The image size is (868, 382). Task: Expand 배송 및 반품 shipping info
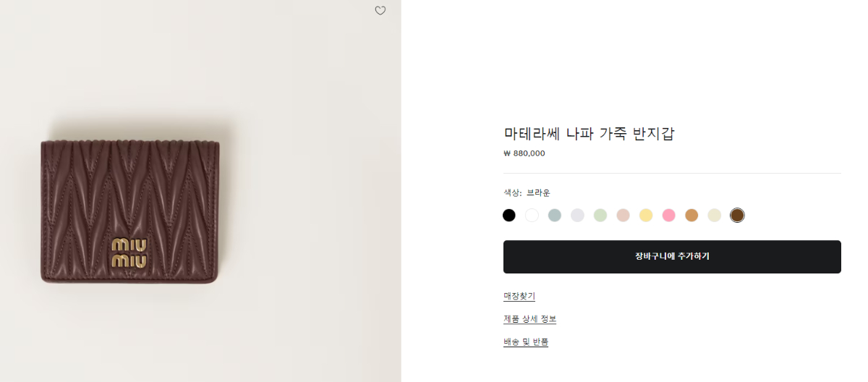(526, 342)
